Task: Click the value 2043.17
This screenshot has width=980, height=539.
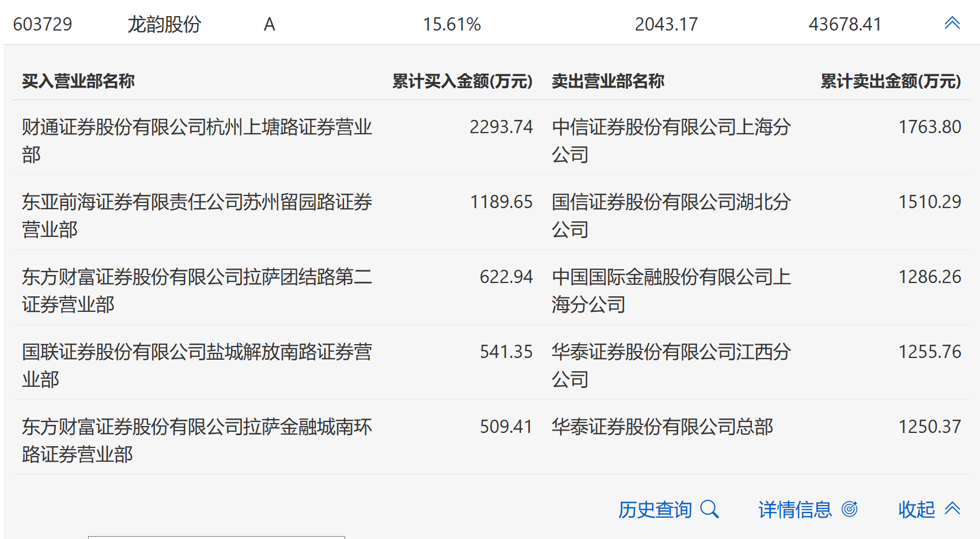Action: point(666,24)
